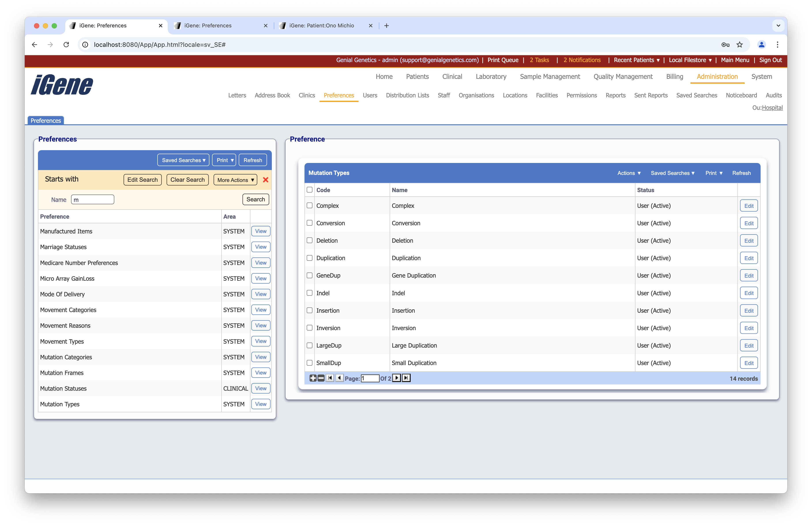Bookmark this page with star icon
812x526 pixels.
739,45
